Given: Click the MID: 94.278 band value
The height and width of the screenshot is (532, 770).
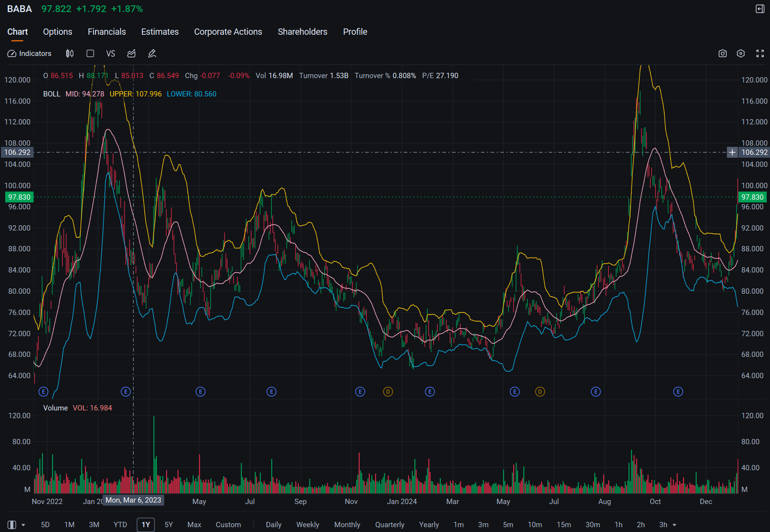Looking at the screenshot, I should click(x=85, y=94).
